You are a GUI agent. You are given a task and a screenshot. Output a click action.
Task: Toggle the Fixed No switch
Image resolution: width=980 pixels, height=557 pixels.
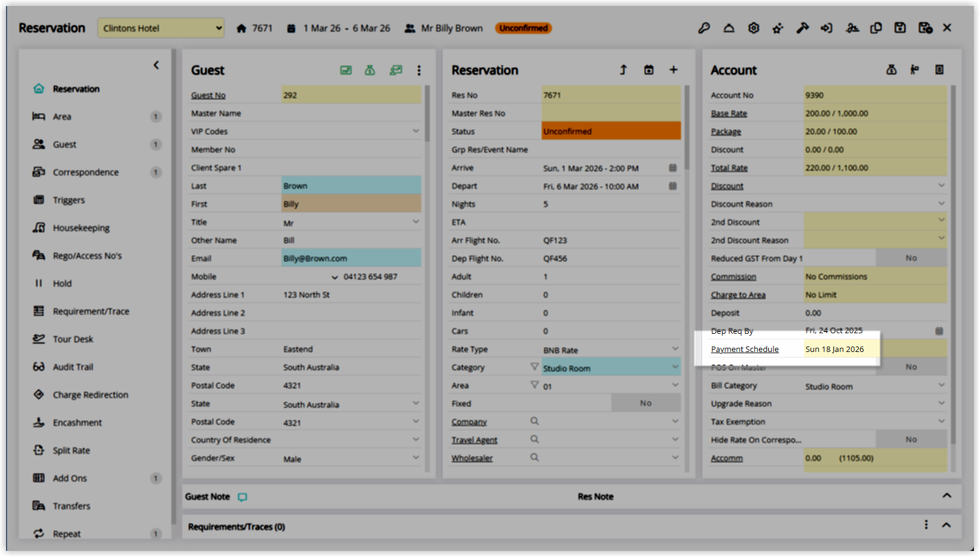click(646, 403)
